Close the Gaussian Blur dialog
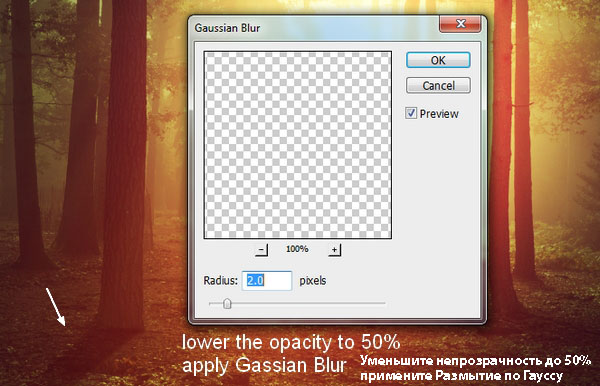 pos(460,24)
